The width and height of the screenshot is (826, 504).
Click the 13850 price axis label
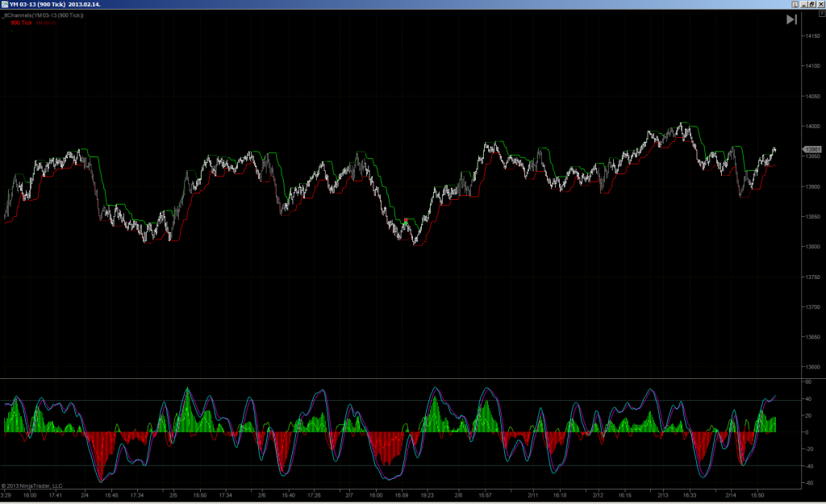click(813, 216)
